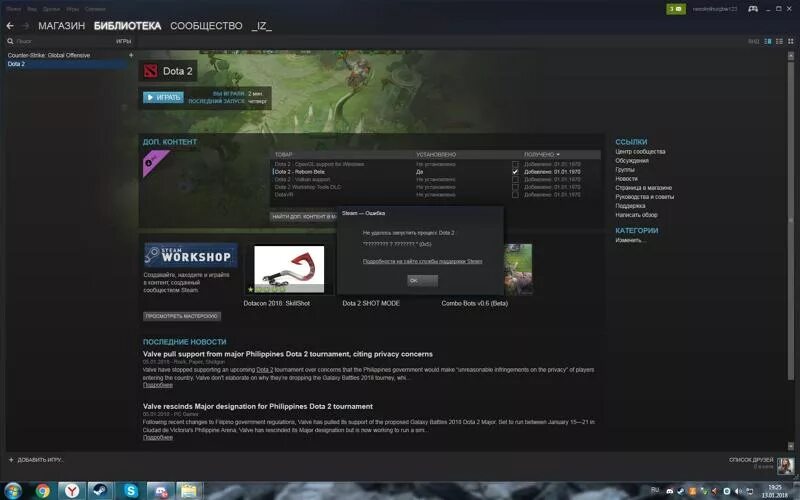This screenshot has height=500, width=800.
Task: Open the Новости link
Action: (x=626, y=179)
